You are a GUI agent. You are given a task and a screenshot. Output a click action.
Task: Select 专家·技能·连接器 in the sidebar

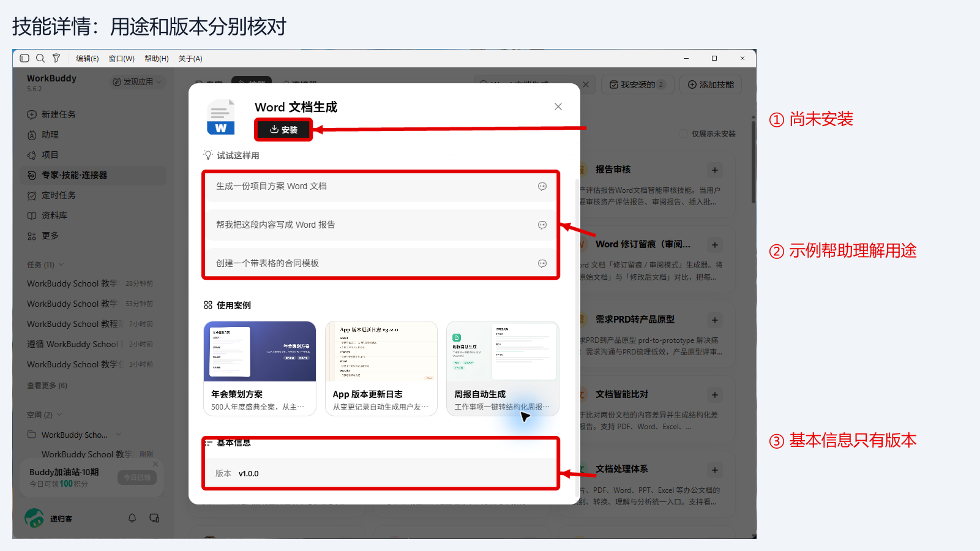(92, 175)
